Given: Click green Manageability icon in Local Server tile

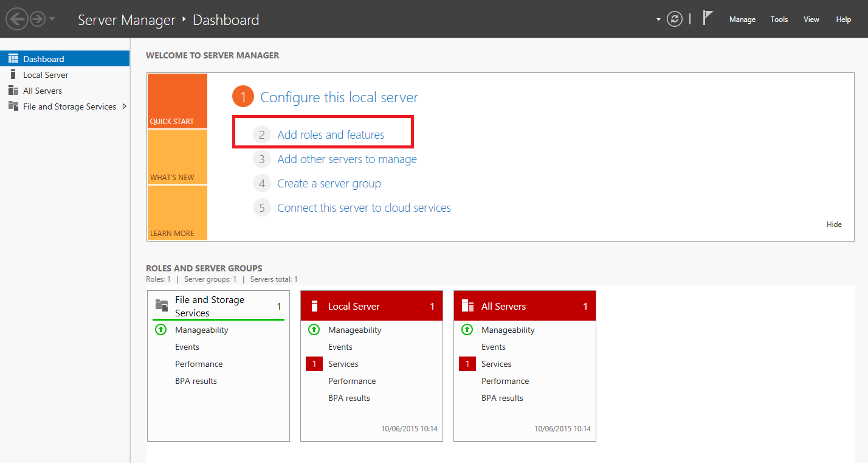Looking at the screenshot, I should [314, 330].
